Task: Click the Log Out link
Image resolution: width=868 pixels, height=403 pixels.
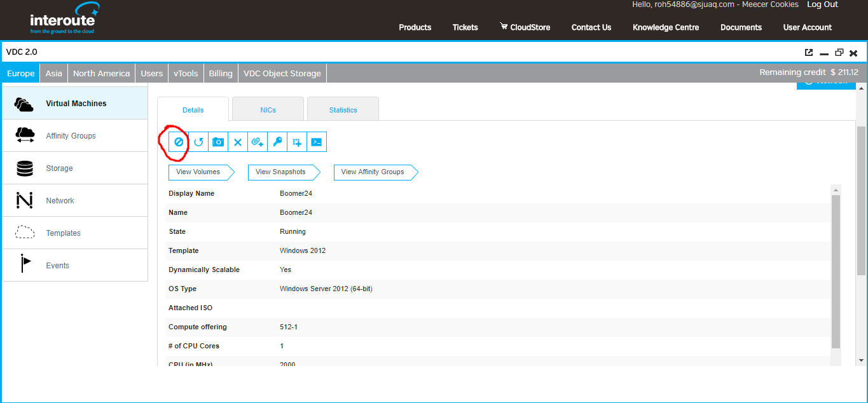Action: [822, 4]
